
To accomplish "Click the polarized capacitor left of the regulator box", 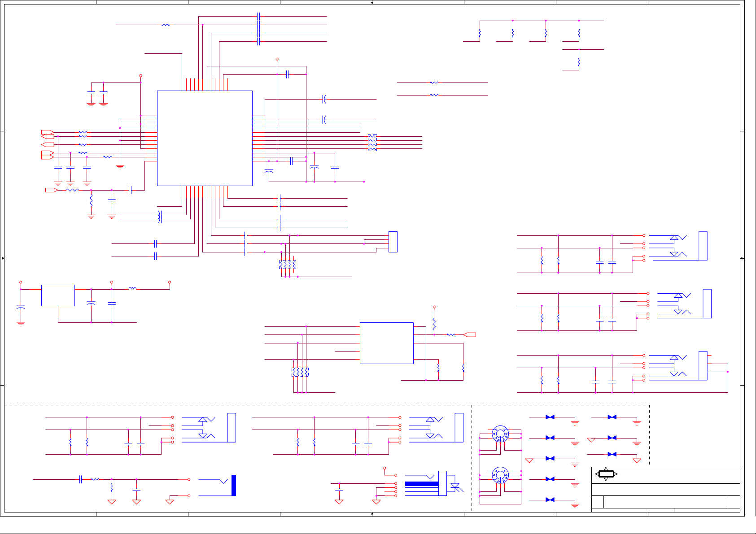I will pos(21,308).
